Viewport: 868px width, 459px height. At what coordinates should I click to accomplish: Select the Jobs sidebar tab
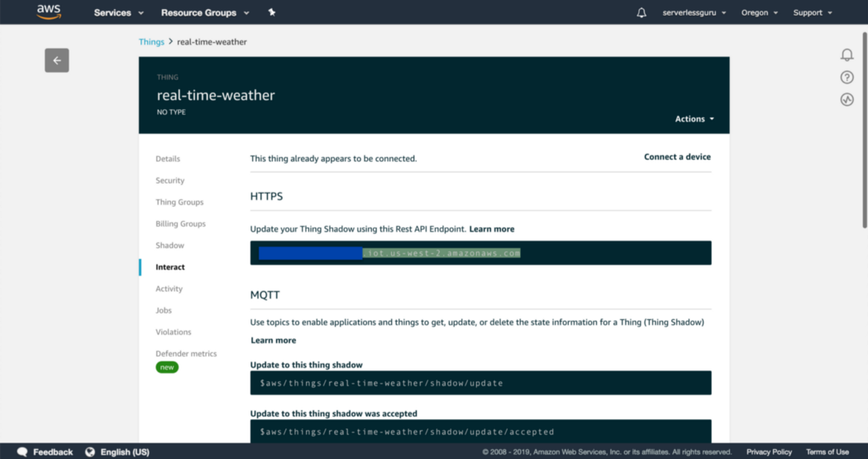click(164, 310)
